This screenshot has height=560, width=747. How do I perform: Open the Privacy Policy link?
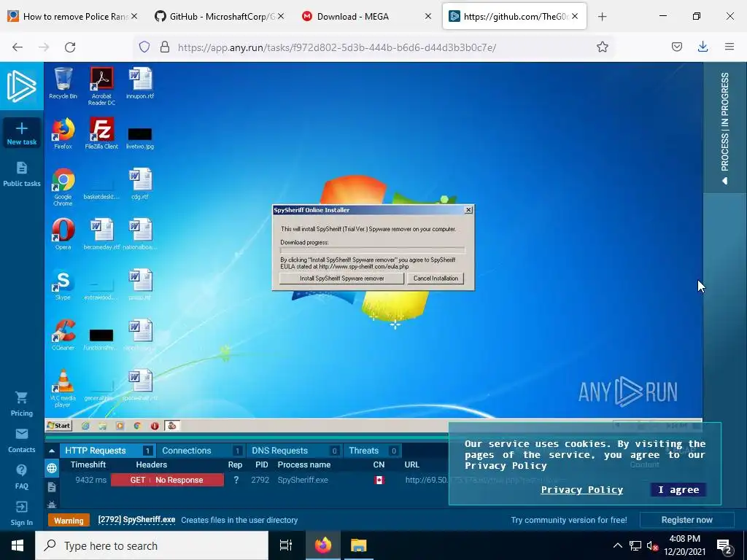[x=581, y=489]
